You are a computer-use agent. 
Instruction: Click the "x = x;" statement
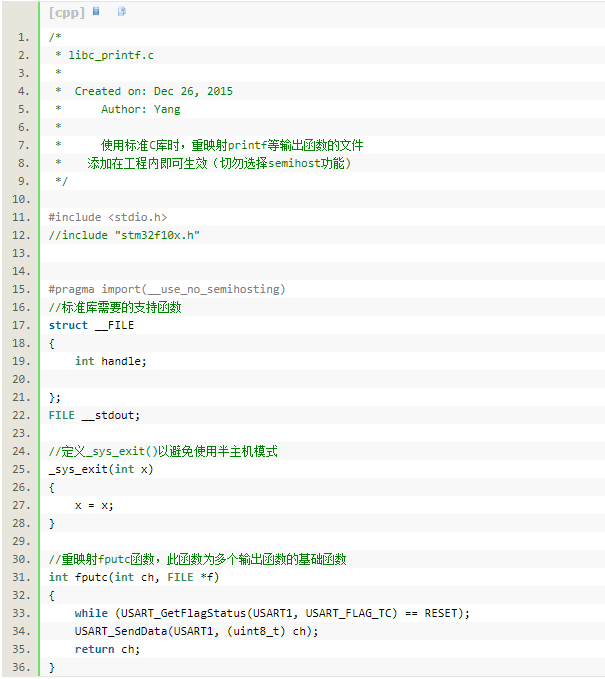pyautogui.click(x=94, y=505)
